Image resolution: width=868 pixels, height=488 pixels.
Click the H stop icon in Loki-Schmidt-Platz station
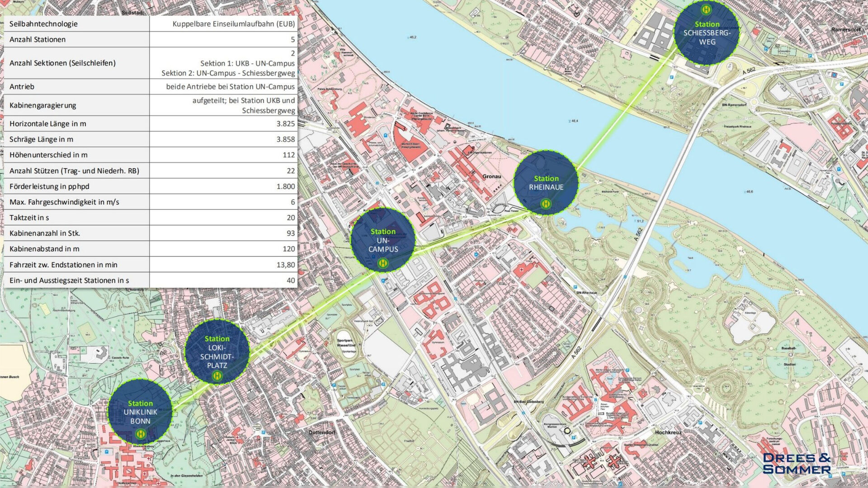[x=217, y=375]
